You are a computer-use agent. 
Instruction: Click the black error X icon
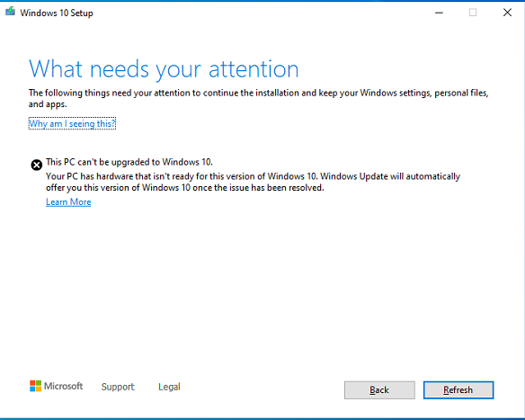click(37, 165)
